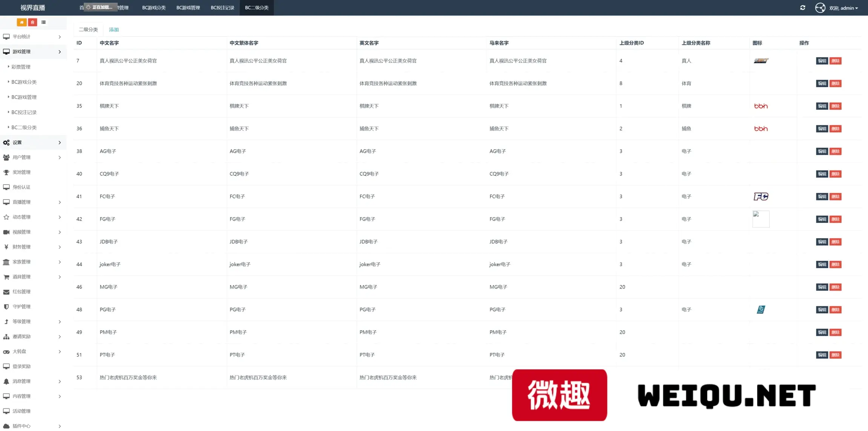Viewport: 868px width, 431px height.
Task: Open 奖池管理 via its trophy icon
Action: tap(6, 172)
